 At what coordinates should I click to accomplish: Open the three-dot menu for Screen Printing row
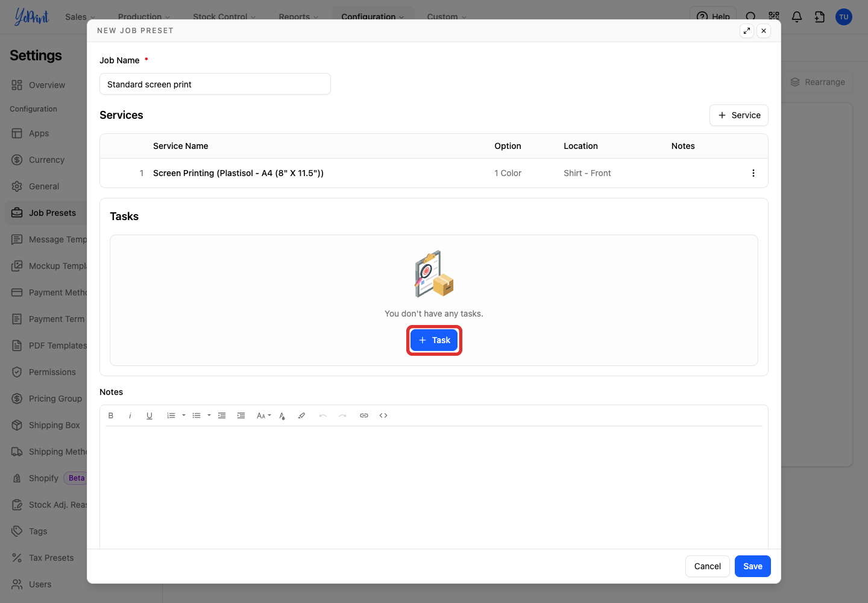(x=753, y=173)
